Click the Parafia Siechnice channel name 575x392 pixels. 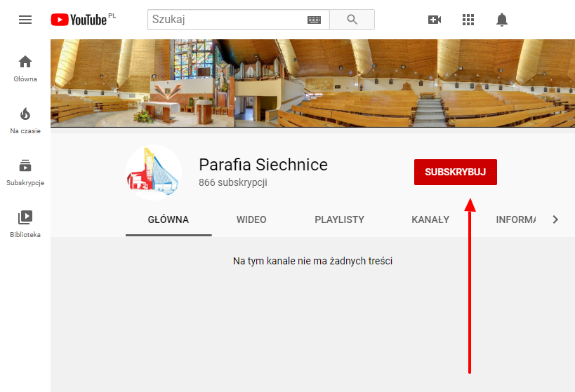[263, 165]
